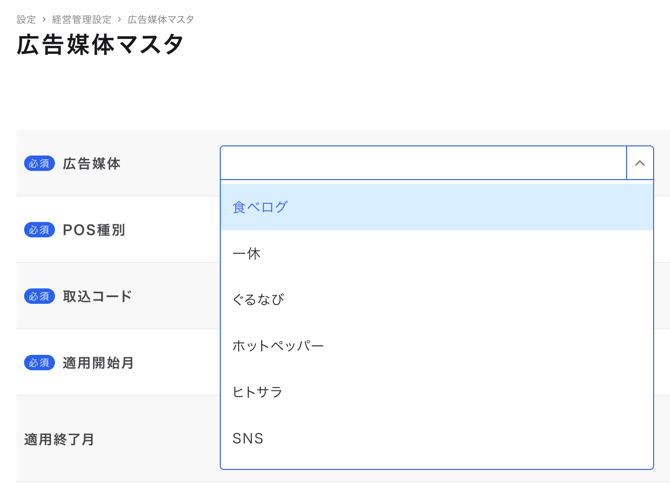Select 一休 option in the list
Viewport: 670px width, 494px height.
(247, 254)
